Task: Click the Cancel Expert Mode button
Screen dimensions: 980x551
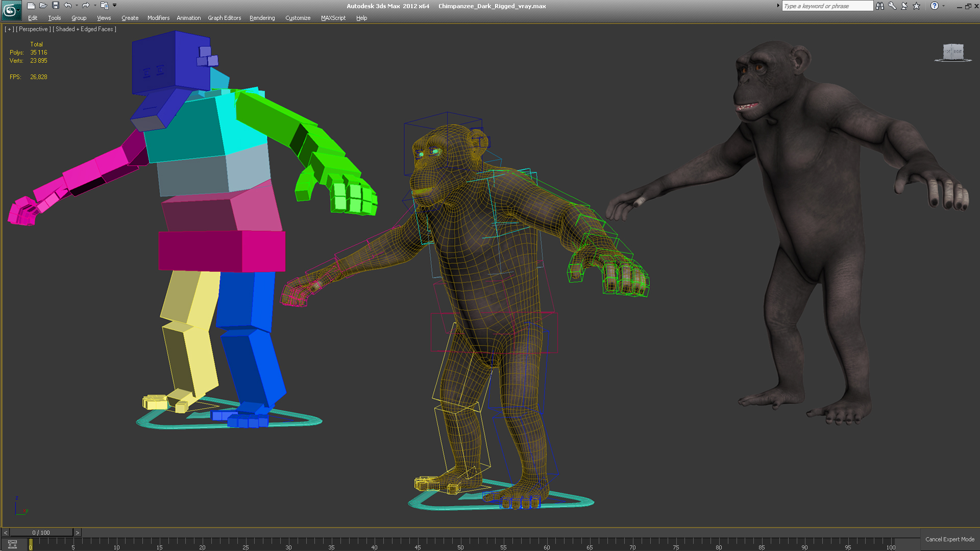Action: click(x=950, y=539)
